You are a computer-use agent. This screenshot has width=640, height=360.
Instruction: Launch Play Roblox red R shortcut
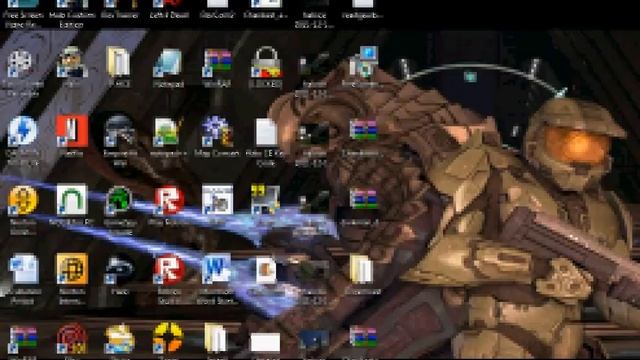click(x=168, y=200)
